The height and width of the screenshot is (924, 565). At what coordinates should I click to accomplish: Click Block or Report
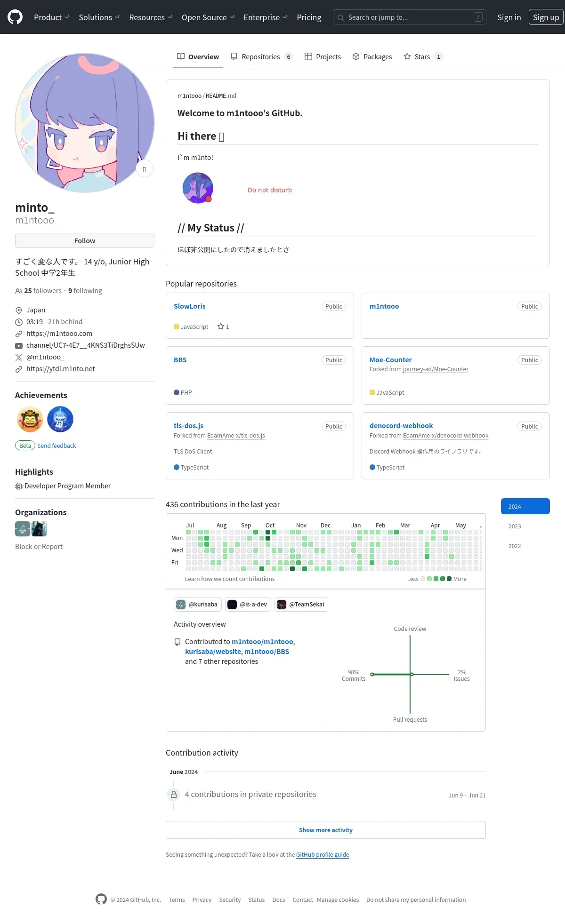click(39, 547)
